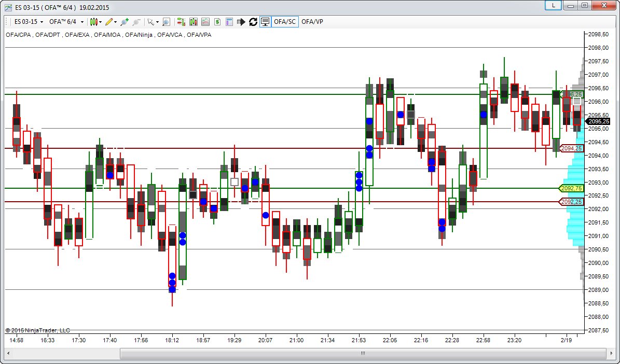Click the chart trader icon with red-green bars
The width and height of the screenshot is (620, 364).
pos(181,22)
